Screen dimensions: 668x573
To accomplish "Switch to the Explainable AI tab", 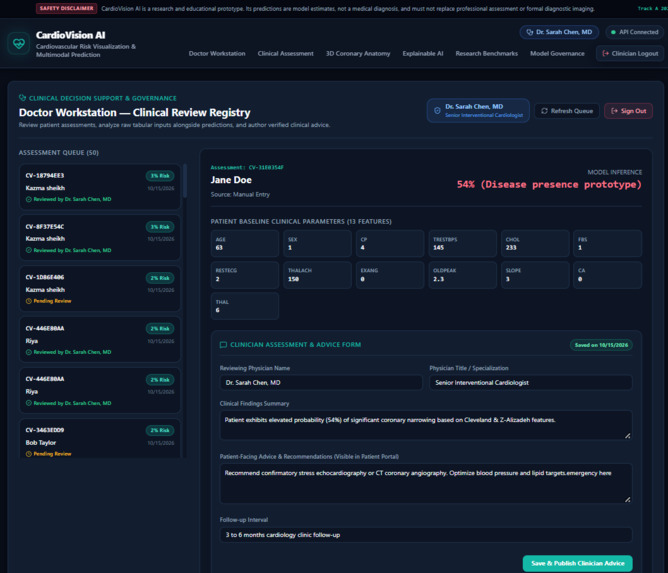I will (x=423, y=53).
